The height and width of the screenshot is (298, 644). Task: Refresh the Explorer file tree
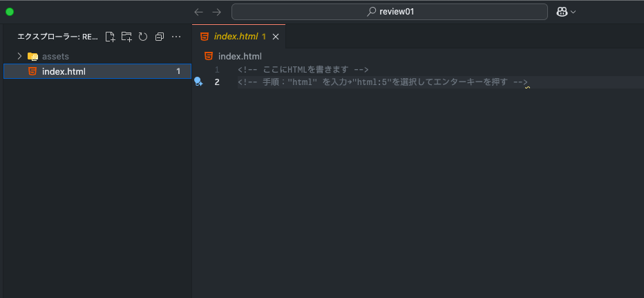pos(143,37)
